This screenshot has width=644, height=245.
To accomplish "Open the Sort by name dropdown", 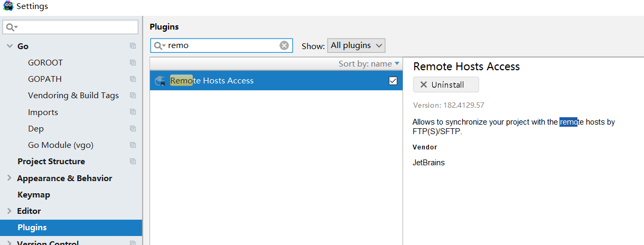I will click(369, 64).
